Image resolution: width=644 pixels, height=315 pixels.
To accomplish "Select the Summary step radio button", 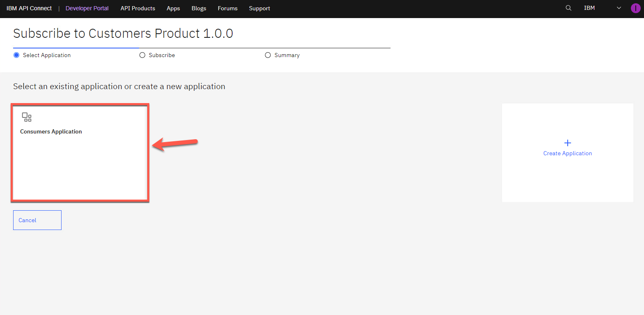I will (x=268, y=55).
